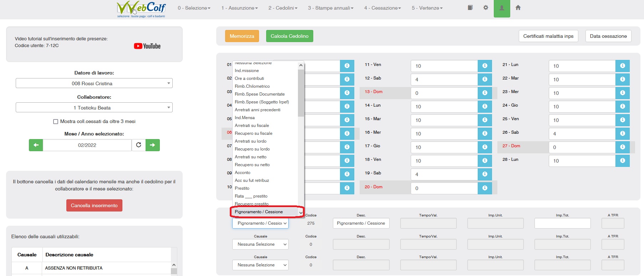Go to previous month with left arrow
Screen dimensions: 644x276
pyautogui.click(x=36, y=145)
